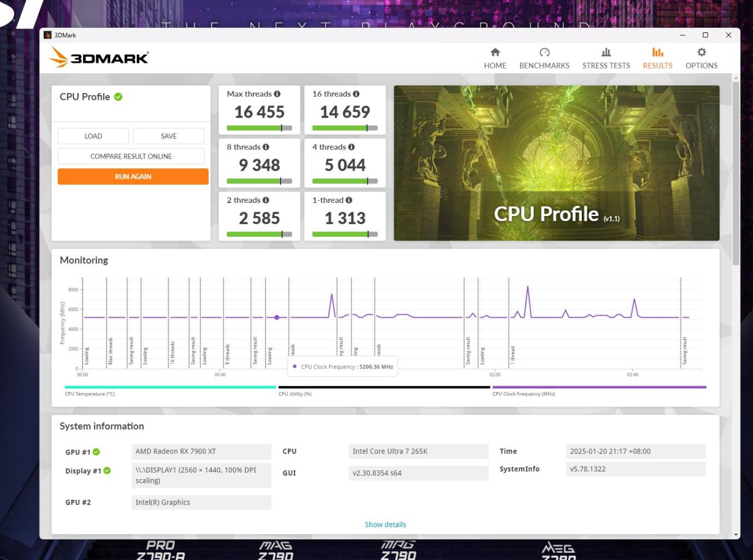Screen dimensions: 753x560
Task: Click the 4 threads score 5 044
Action: tap(345, 165)
